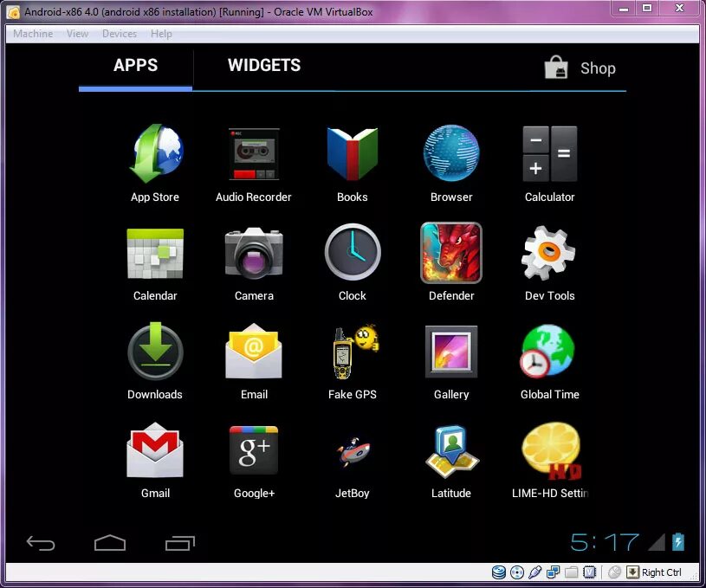
Task: Start the Defender dragon game
Action: (451, 253)
